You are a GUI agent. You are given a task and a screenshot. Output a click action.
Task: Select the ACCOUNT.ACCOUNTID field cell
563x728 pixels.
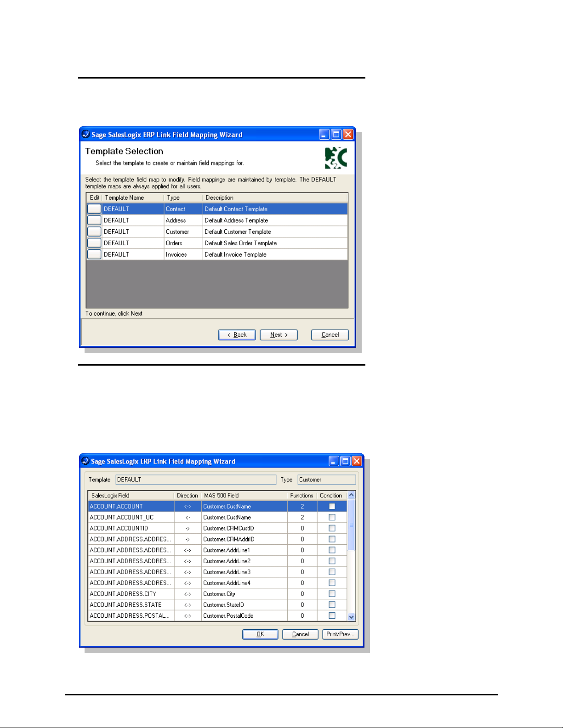coord(131,528)
